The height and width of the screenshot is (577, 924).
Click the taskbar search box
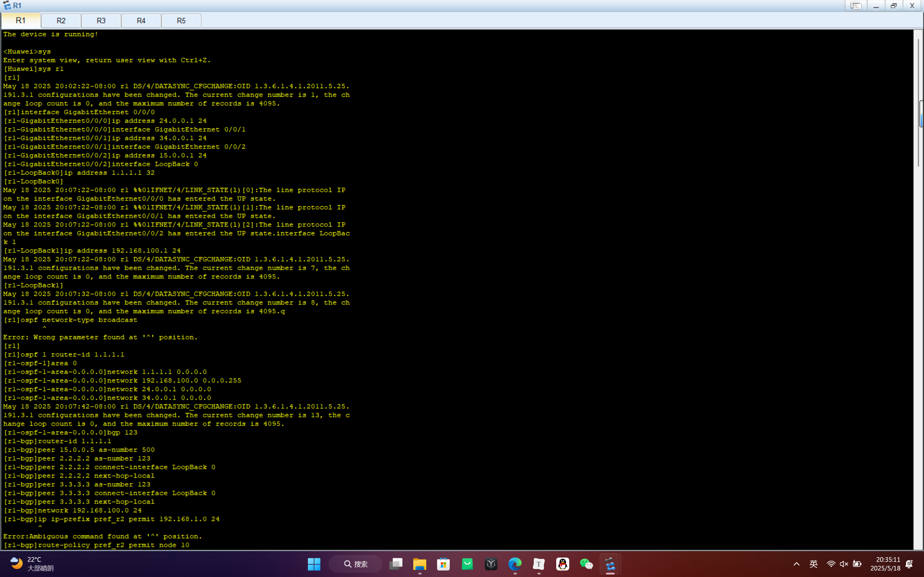[356, 564]
